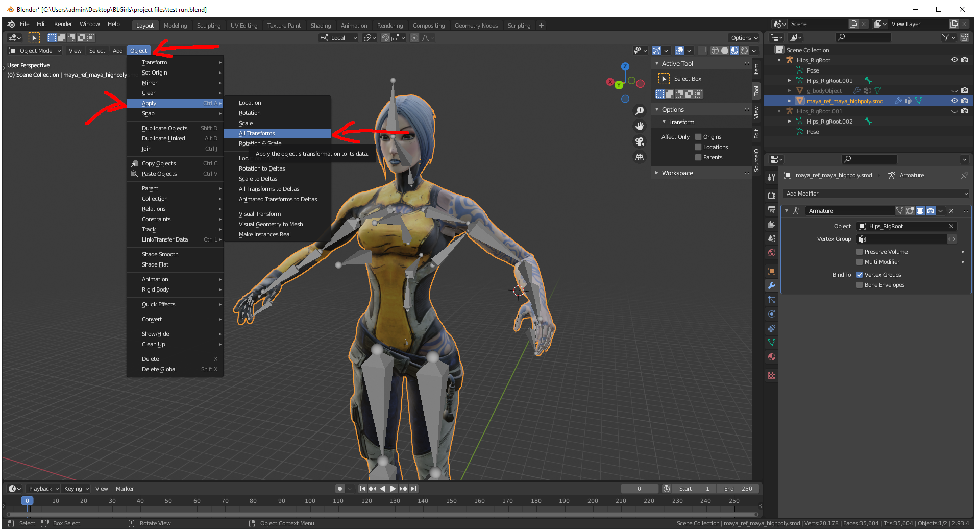The height and width of the screenshot is (531, 980).
Task: Open the Local transform orientation dropdown
Action: (x=338, y=38)
